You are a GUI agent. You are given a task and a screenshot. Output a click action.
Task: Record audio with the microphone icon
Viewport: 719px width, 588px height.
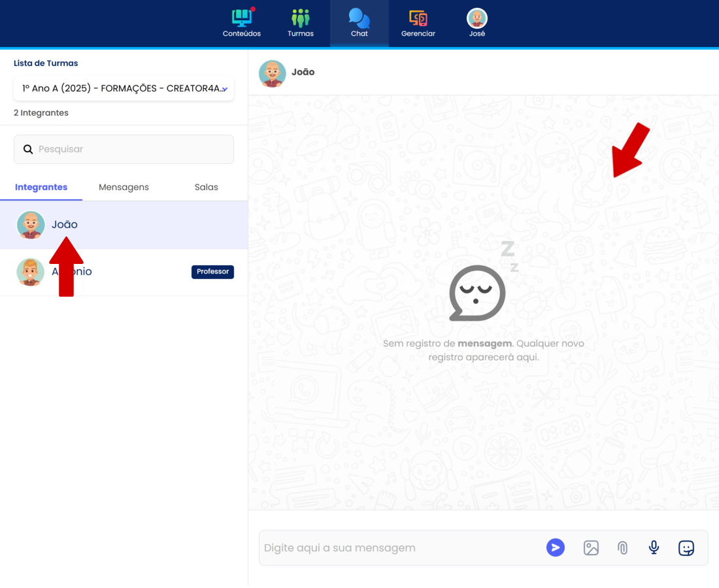click(x=654, y=547)
